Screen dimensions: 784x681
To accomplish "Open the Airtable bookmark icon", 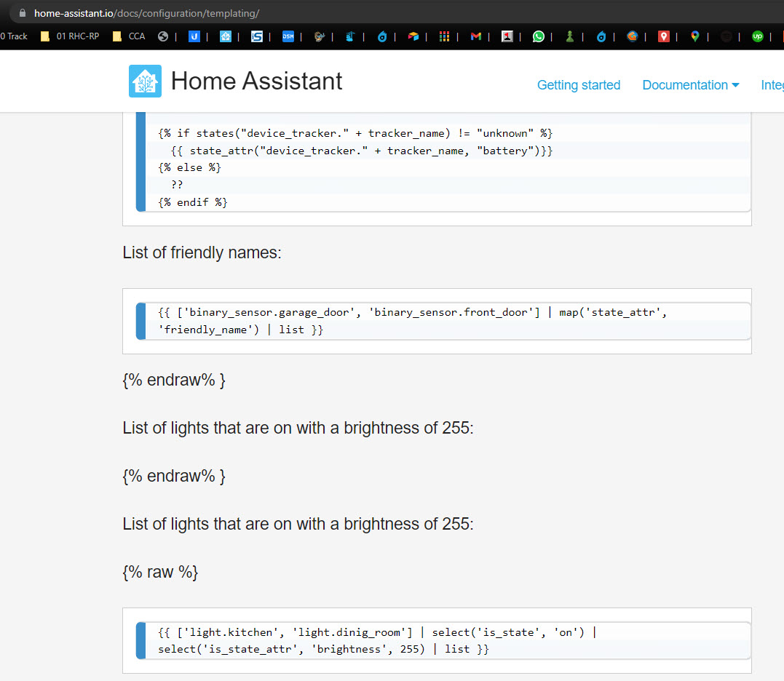I will click(413, 36).
